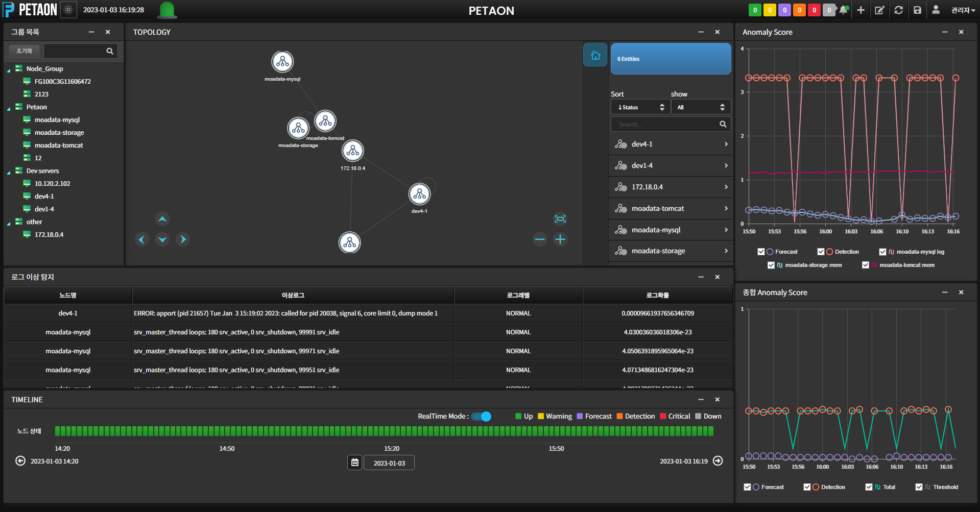The image size is (980, 512).
Task: Collapse the Node_Group tree group
Action: tap(9, 70)
